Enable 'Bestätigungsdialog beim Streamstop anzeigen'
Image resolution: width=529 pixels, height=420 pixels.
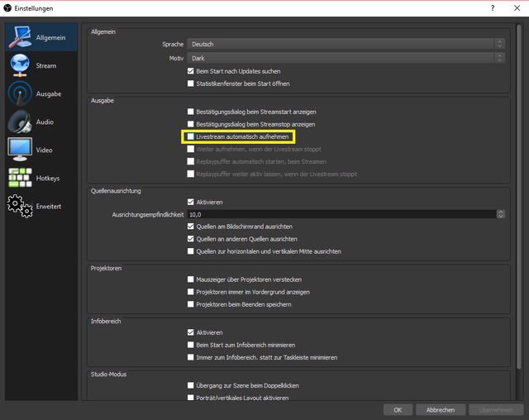pyautogui.click(x=191, y=124)
